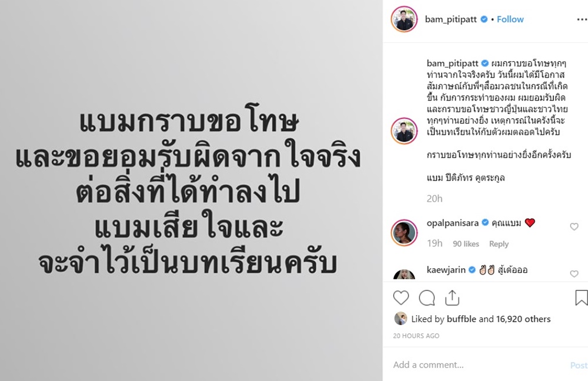Open the three-dot more options menu

[582, 19]
